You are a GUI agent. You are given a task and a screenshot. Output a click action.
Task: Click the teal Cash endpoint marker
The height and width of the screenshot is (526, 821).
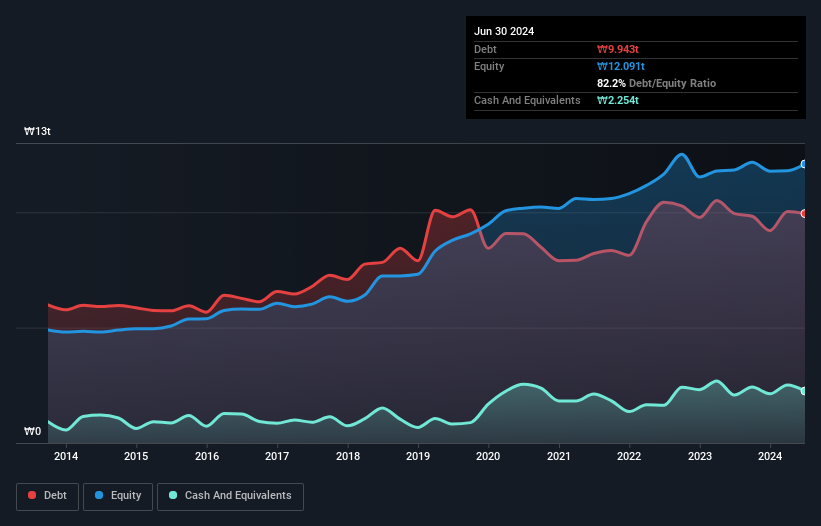[x=804, y=391]
